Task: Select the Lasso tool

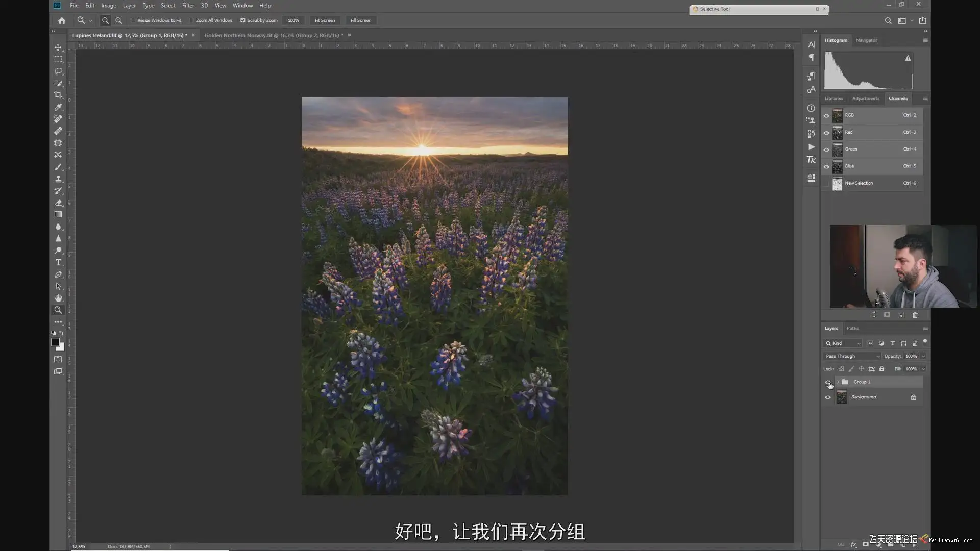Action: pos(58,71)
